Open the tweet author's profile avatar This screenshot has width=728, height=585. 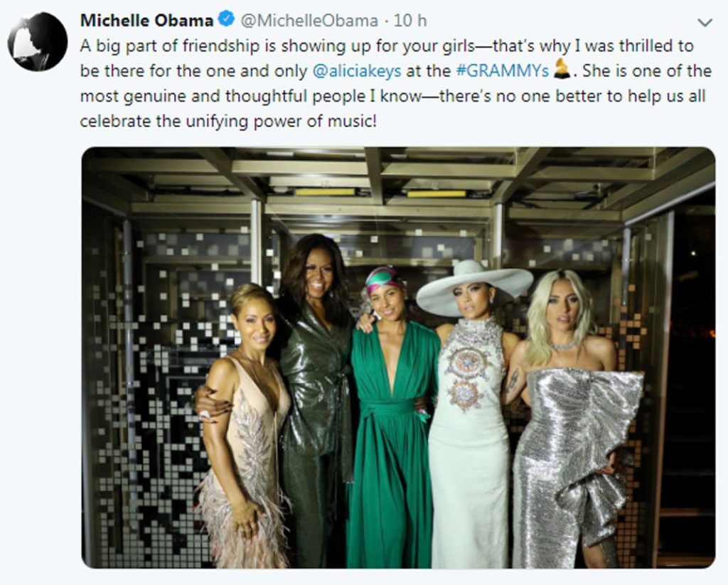tap(38, 42)
